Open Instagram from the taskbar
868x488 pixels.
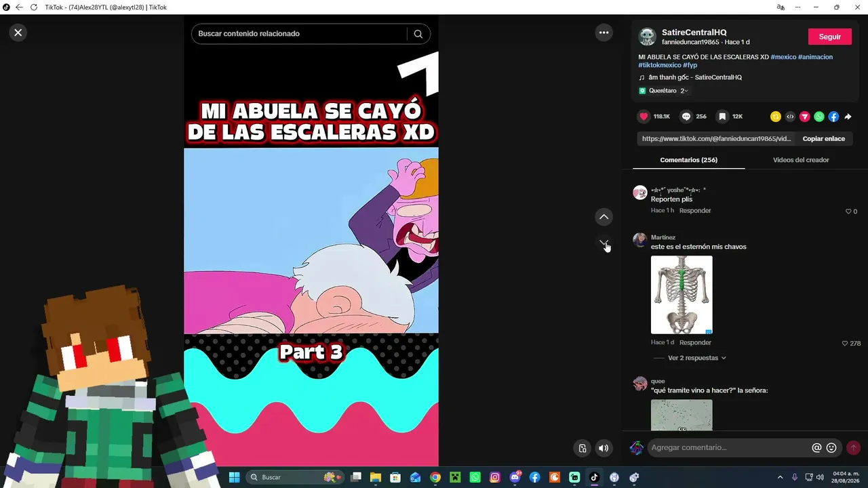pyautogui.click(x=495, y=477)
